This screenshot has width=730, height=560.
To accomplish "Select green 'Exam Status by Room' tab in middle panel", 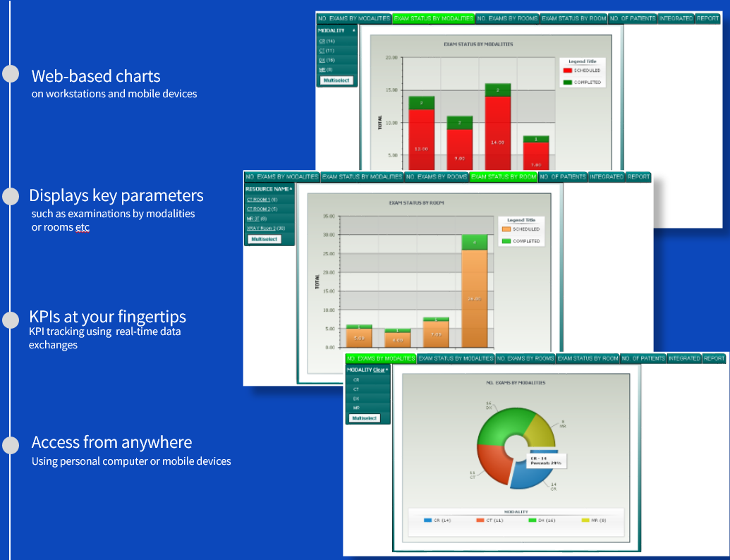I will (504, 177).
